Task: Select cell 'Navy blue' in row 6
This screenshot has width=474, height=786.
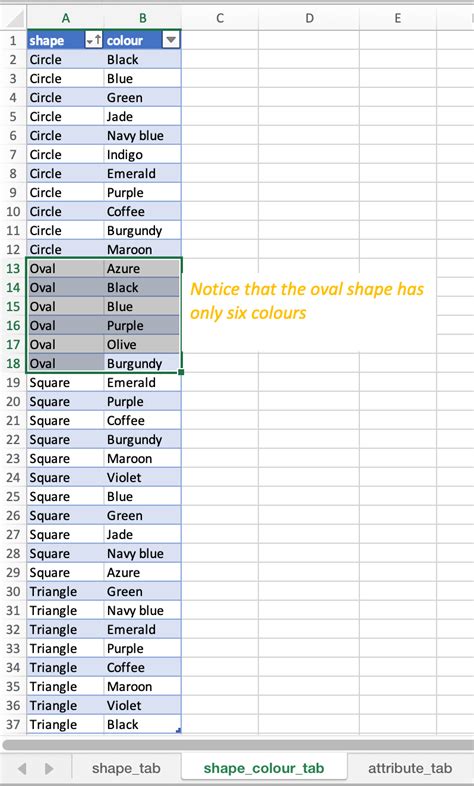Action: pos(143,136)
